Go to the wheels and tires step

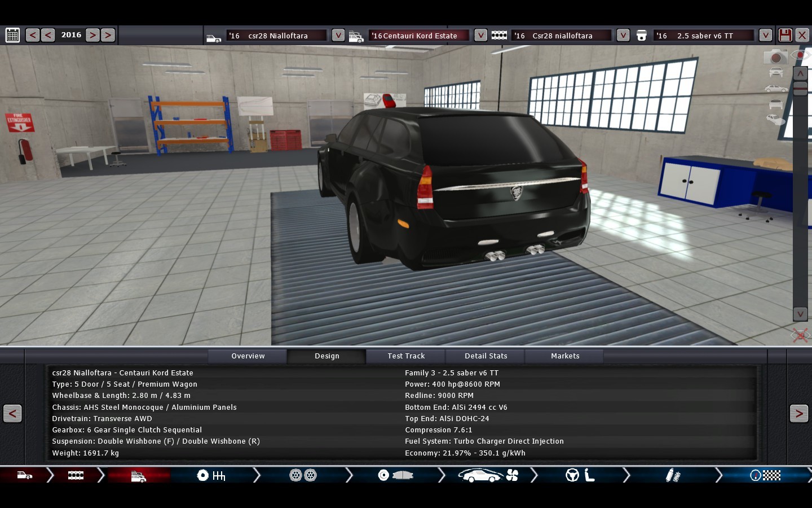(303, 476)
